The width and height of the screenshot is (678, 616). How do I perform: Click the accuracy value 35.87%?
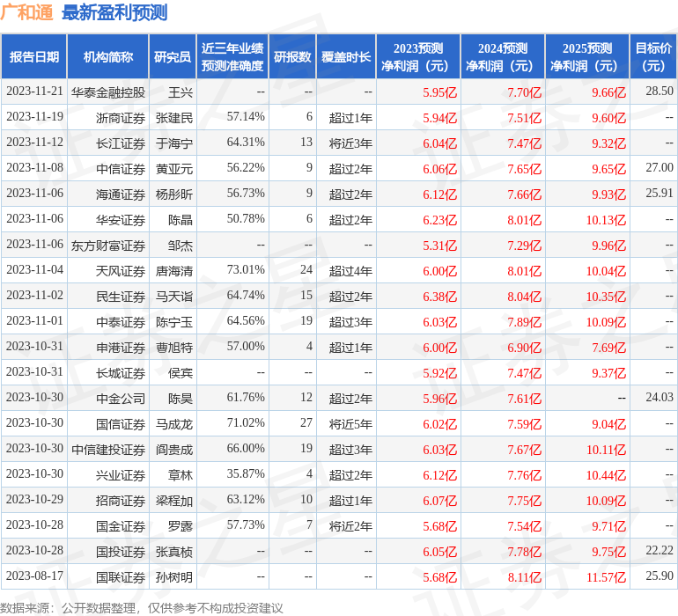tap(246, 473)
